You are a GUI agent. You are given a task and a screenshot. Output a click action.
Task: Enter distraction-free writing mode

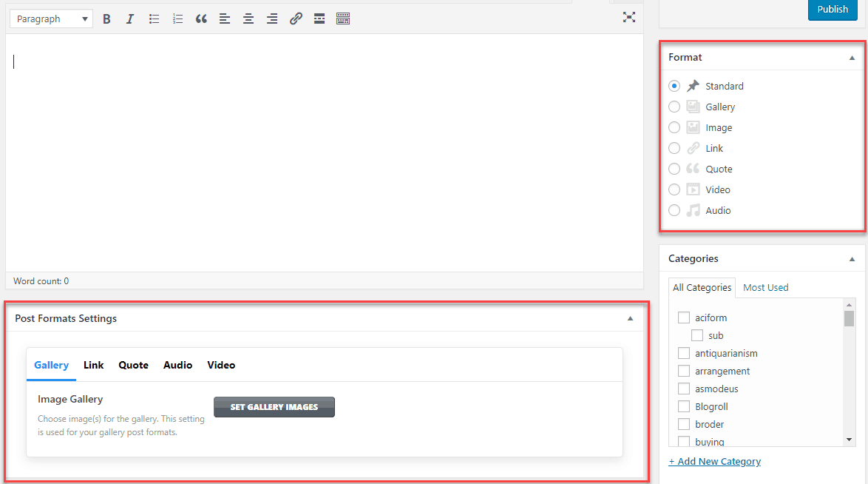click(628, 17)
